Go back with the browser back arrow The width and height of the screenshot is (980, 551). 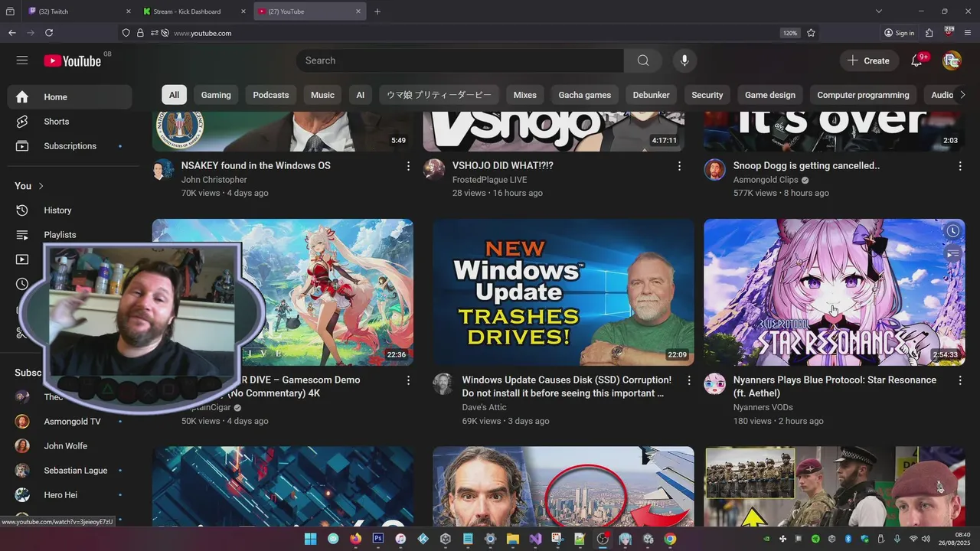[x=11, y=33]
